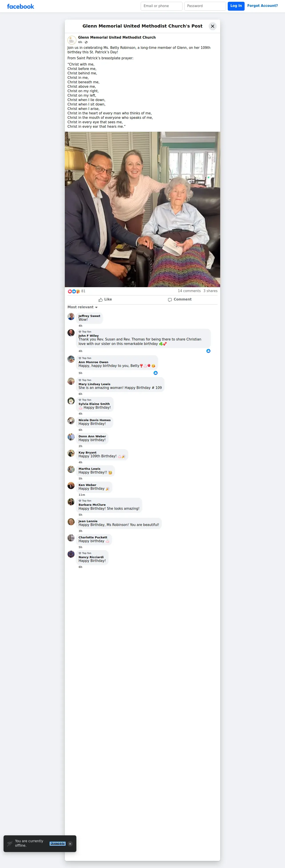The height and width of the screenshot is (868, 285).
Task: Click the thumbs-up Like button
Action: tap(105, 300)
